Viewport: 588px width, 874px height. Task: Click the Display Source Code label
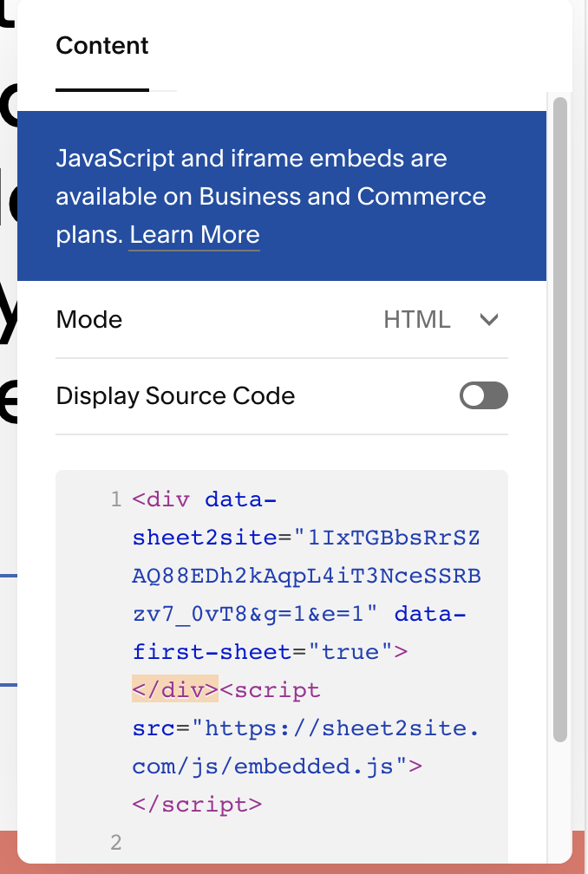[175, 396]
